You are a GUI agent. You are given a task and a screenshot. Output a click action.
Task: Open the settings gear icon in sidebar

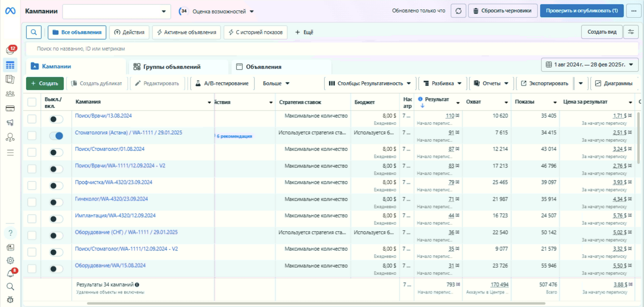[10, 261]
